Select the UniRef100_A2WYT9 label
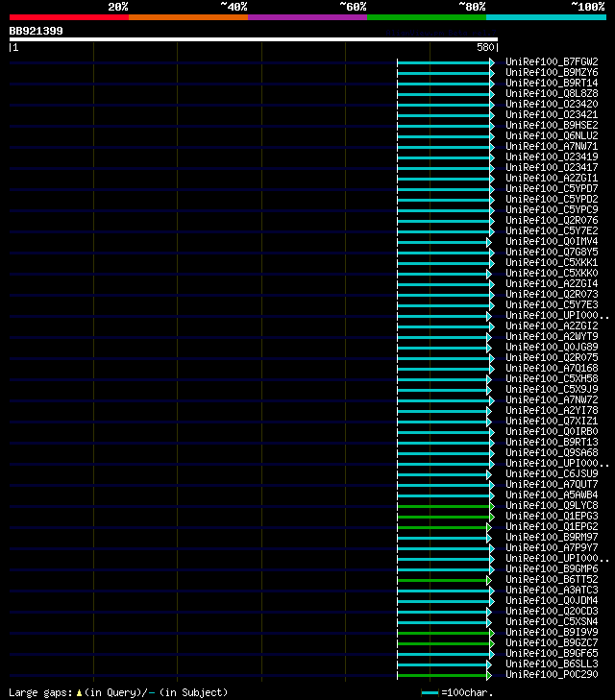The width and height of the screenshot is (615, 700). click(x=552, y=337)
